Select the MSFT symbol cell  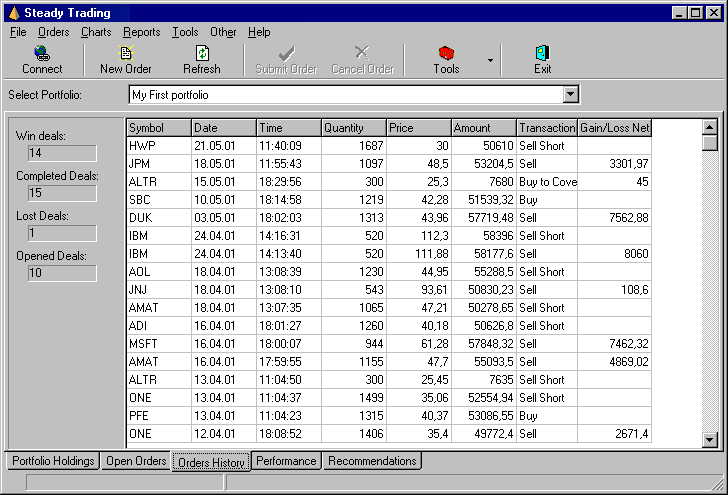pos(159,344)
